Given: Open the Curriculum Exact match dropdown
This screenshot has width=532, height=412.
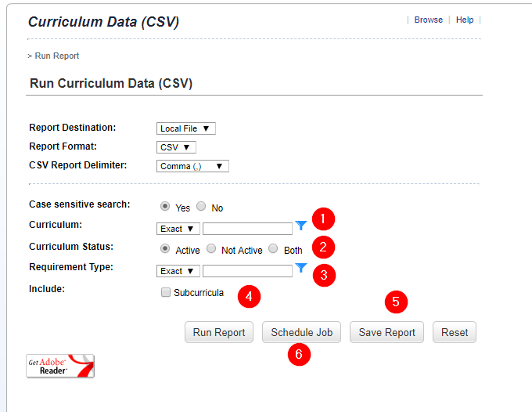Looking at the screenshot, I should (178, 229).
